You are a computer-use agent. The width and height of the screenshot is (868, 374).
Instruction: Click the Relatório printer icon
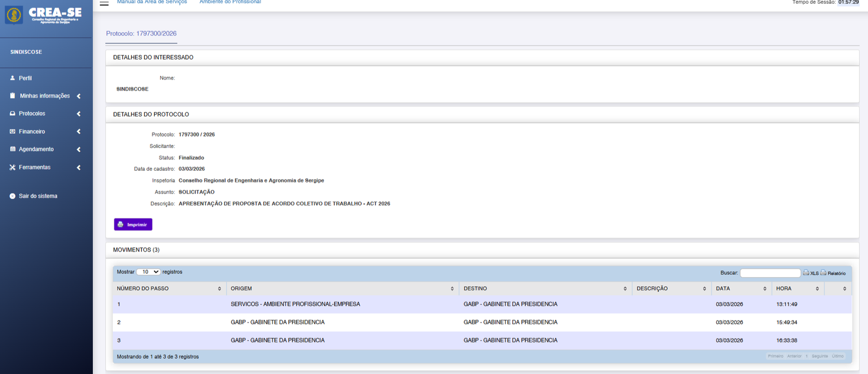824,273
